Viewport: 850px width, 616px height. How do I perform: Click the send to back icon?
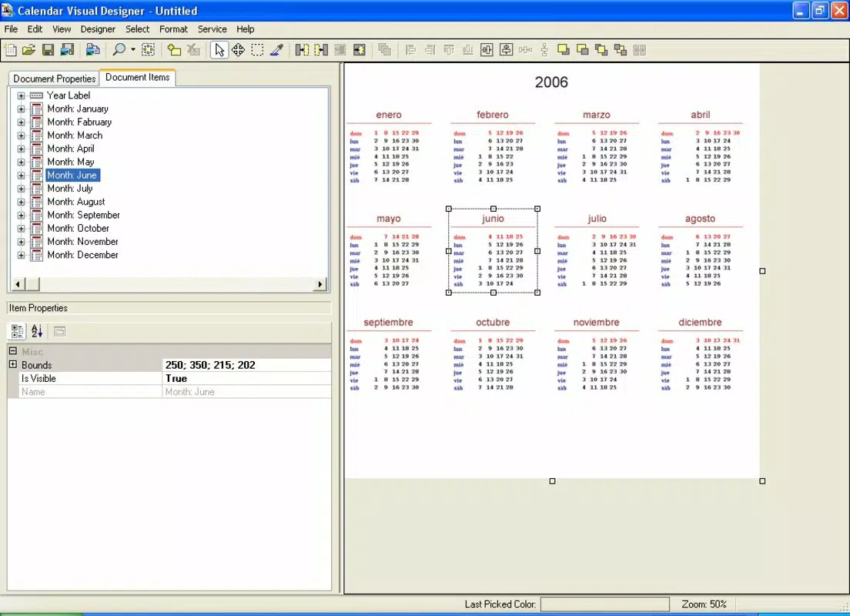tap(582, 50)
